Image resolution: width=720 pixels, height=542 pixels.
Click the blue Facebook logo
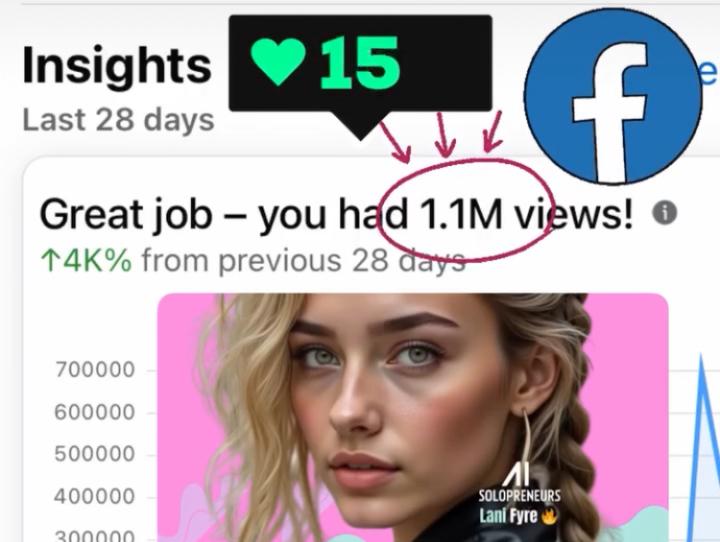(x=613, y=96)
